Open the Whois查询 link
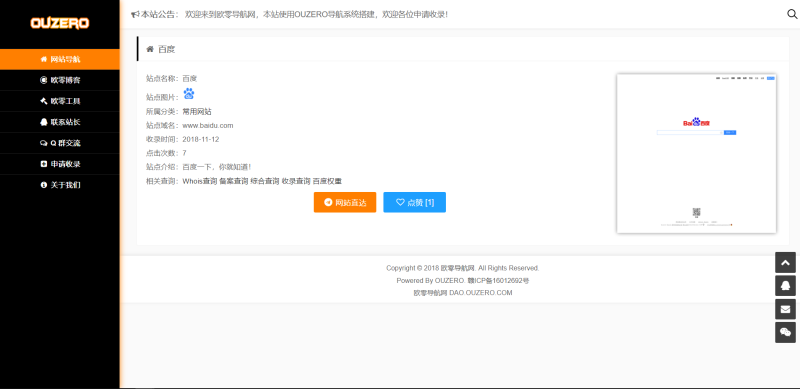800x389 pixels. (199, 181)
